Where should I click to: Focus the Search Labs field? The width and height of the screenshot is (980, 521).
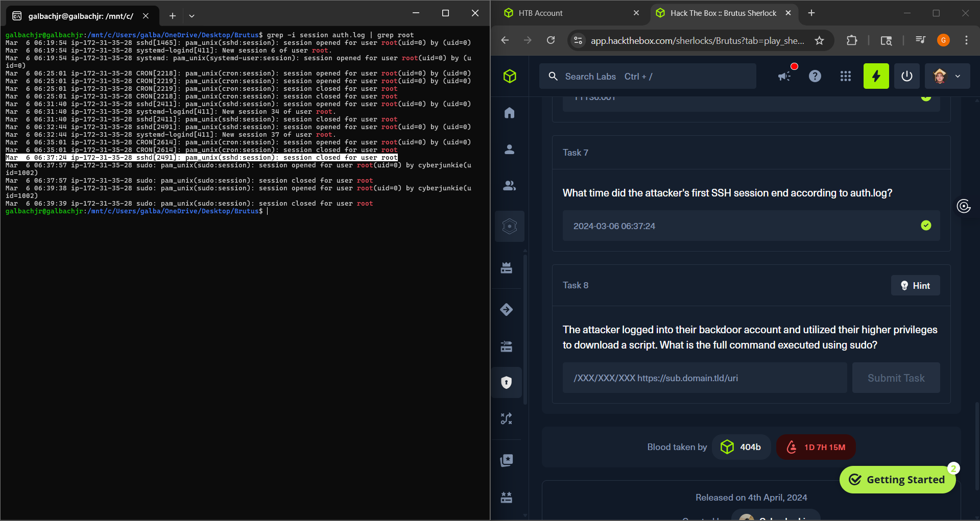tap(648, 77)
